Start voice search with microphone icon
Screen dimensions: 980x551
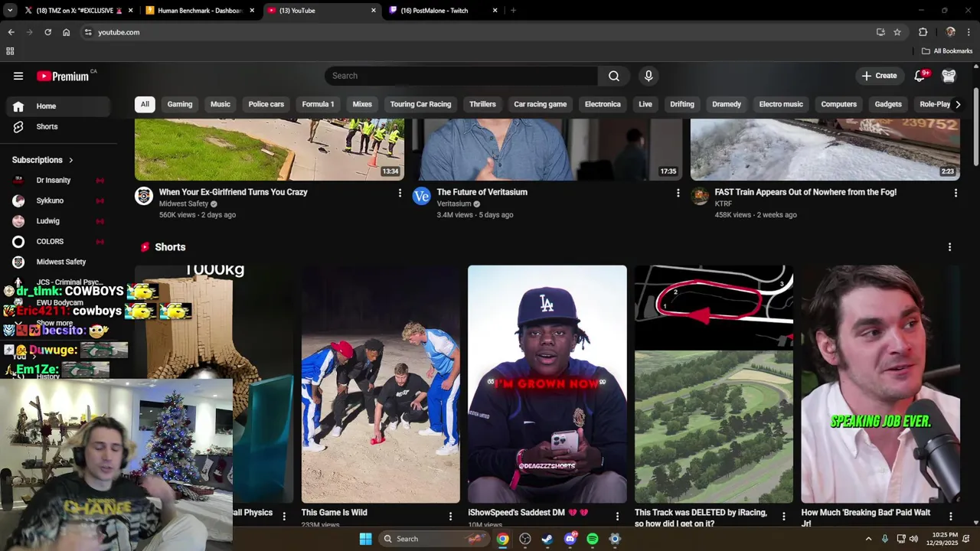click(x=648, y=76)
